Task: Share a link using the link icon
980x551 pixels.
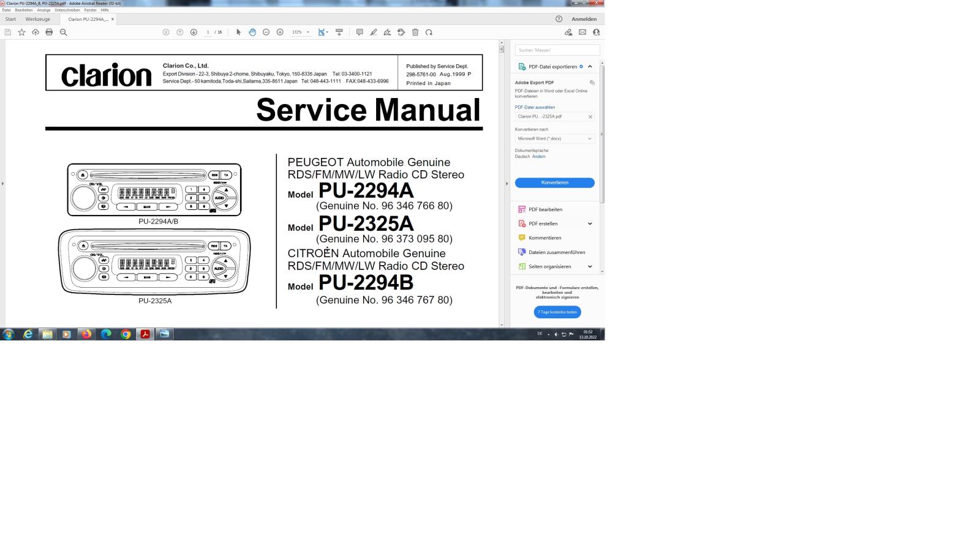Action: (x=568, y=32)
